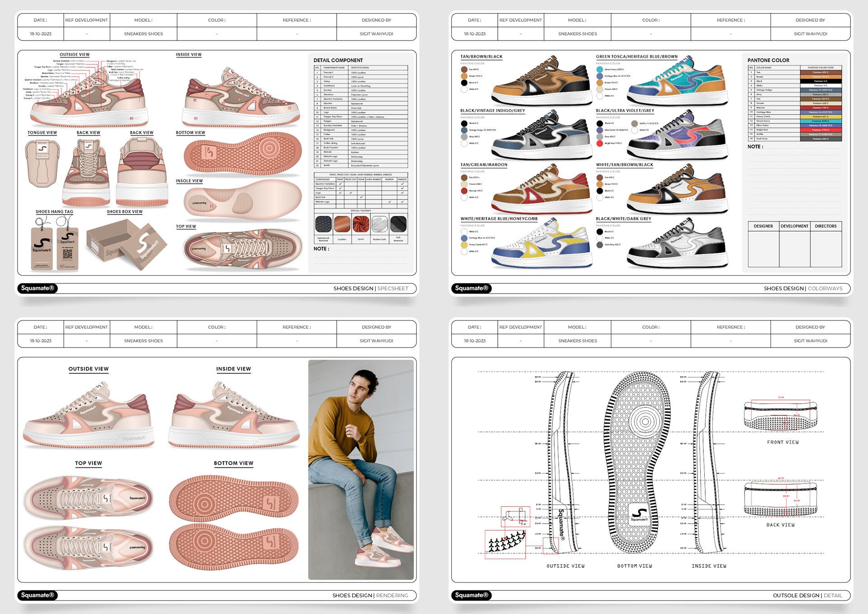Click the Rubber Sole texture swatch
The image size is (868, 614).
pos(380,224)
